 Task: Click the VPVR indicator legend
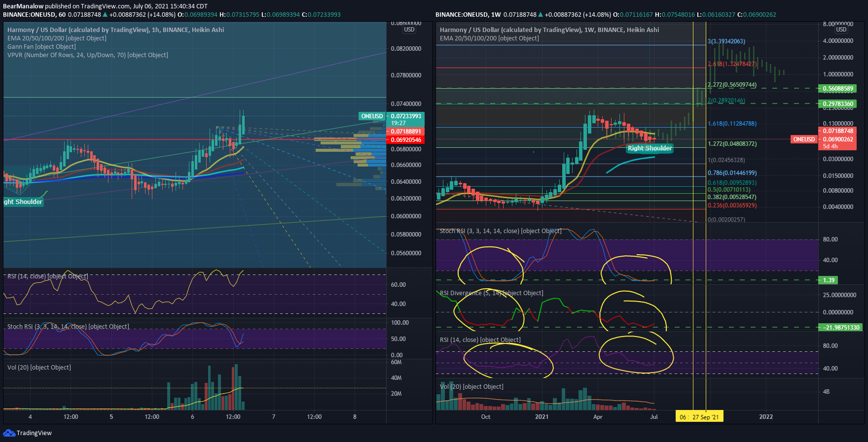(88, 55)
